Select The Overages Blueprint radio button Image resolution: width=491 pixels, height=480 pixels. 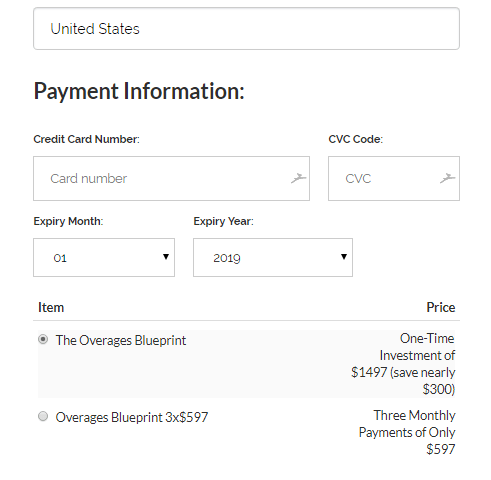pyautogui.click(x=43, y=339)
